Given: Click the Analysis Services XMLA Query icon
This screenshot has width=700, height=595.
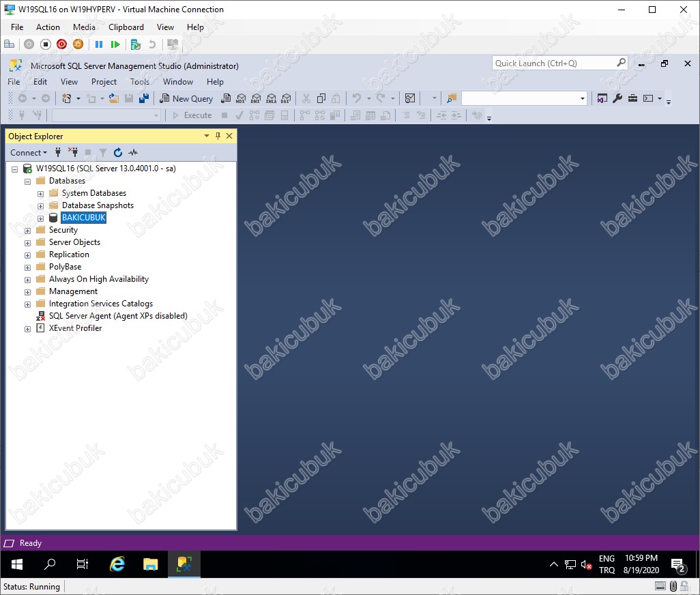Looking at the screenshot, I should click(x=271, y=99).
